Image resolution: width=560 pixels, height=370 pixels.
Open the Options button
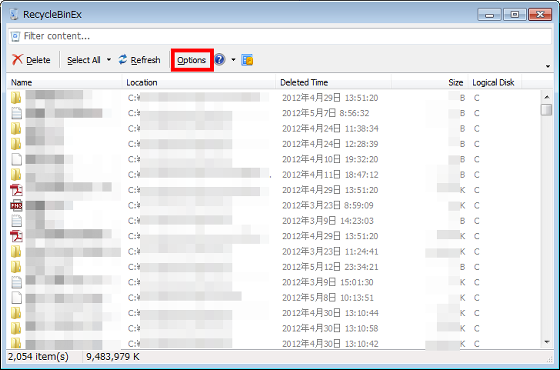192,60
